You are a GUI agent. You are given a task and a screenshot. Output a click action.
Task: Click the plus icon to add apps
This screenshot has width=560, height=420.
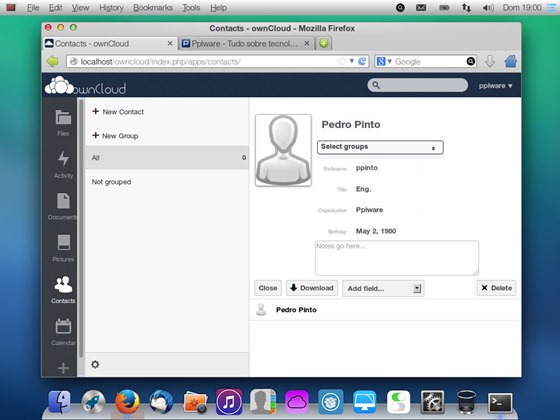(x=63, y=368)
